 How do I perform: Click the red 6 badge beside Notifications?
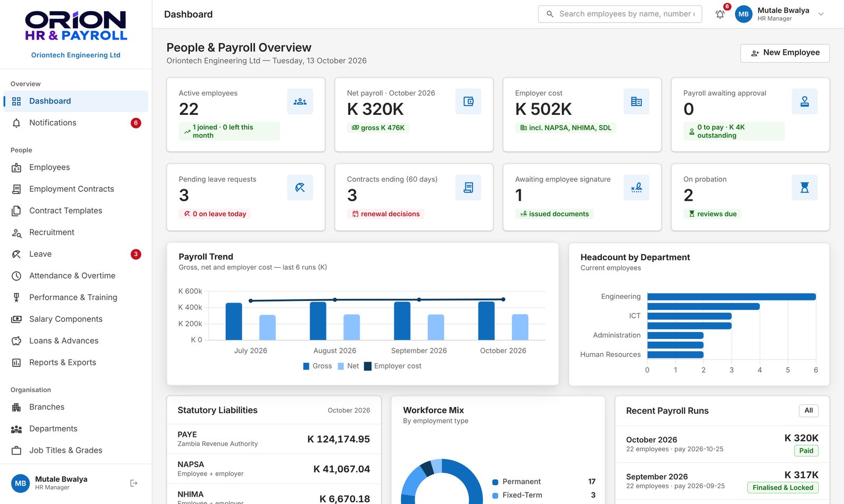click(x=136, y=123)
